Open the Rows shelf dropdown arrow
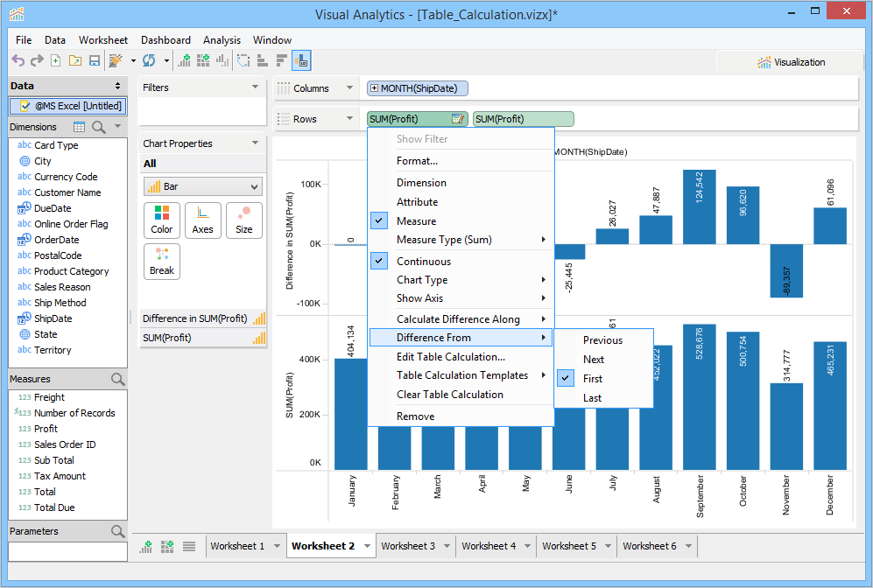873x588 pixels. click(x=349, y=118)
